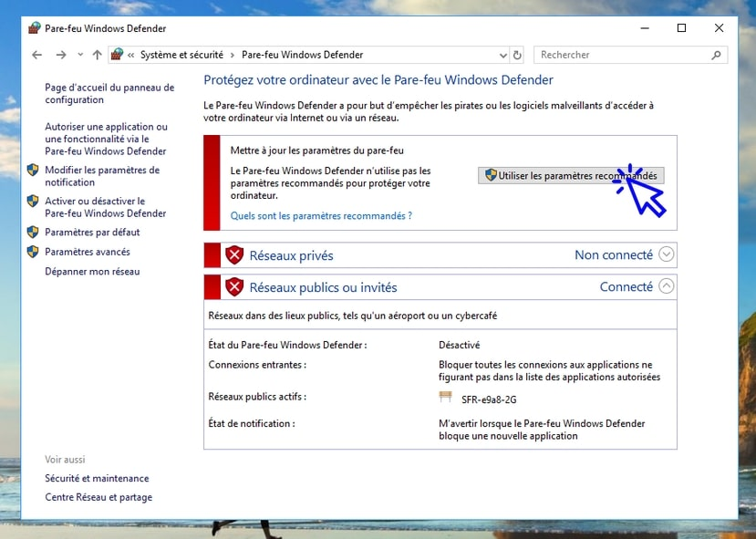Click the Back navigation arrow
Viewport: 756px width, 539px height.
tap(37, 55)
